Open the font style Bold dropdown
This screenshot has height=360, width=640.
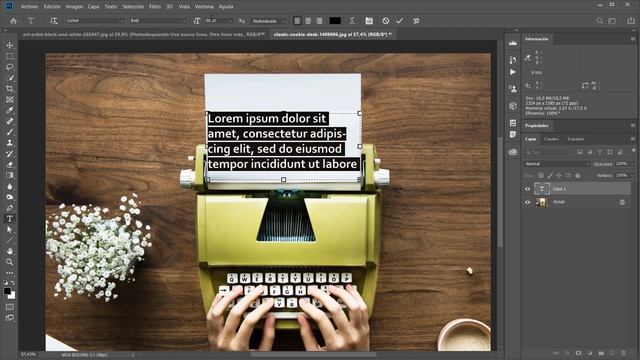pyautogui.click(x=158, y=21)
